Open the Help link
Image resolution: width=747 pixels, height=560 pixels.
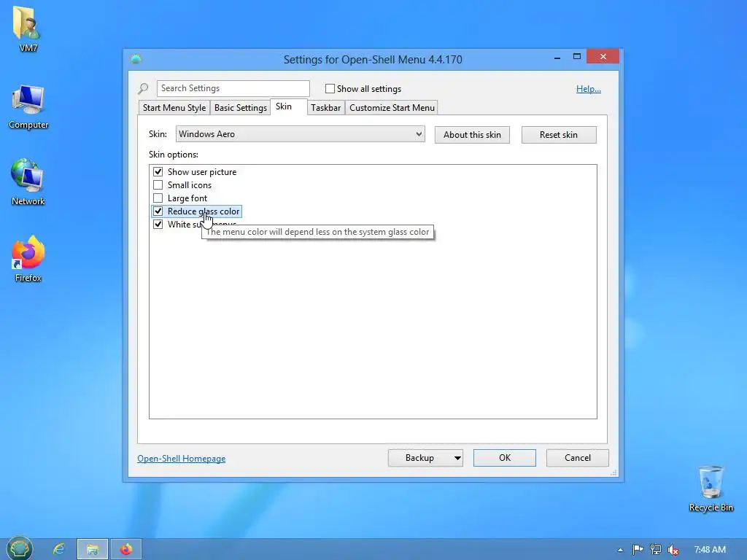589,88
